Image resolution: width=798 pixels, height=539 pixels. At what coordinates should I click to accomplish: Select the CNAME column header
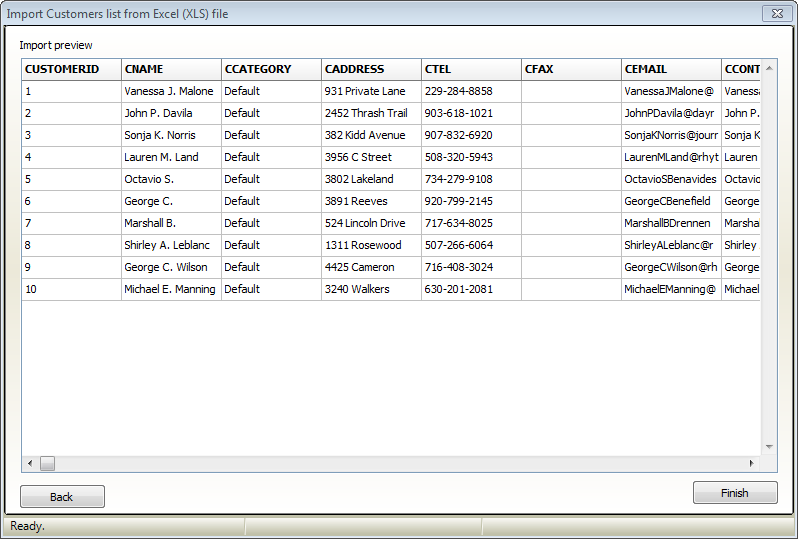[x=172, y=69]
